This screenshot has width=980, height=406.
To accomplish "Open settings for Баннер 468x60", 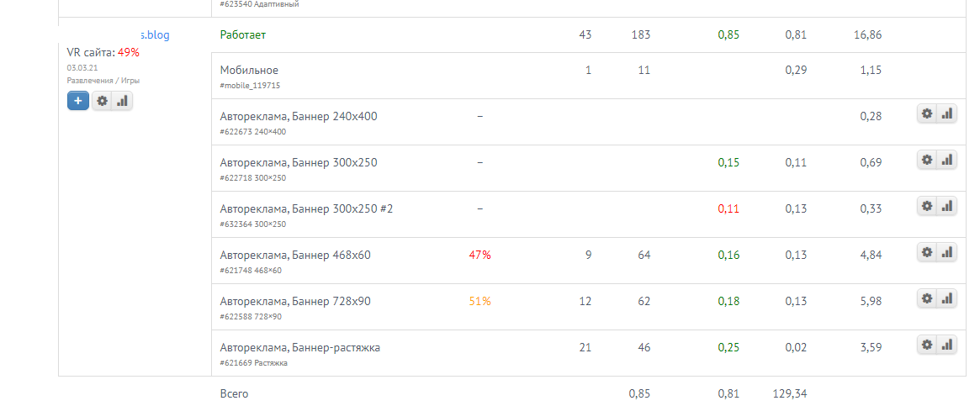I will (x=927, y=252).
